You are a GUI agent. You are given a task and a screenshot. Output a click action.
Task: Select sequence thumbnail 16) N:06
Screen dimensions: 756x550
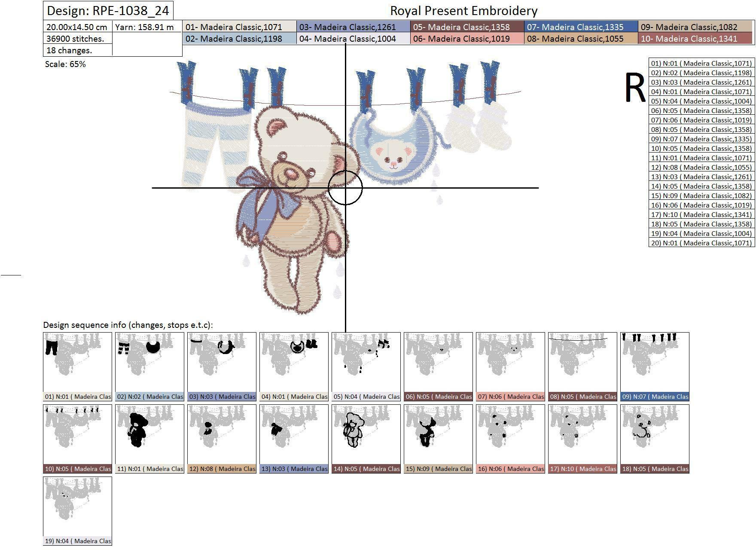pyautogui.click(x=510, y=439)
